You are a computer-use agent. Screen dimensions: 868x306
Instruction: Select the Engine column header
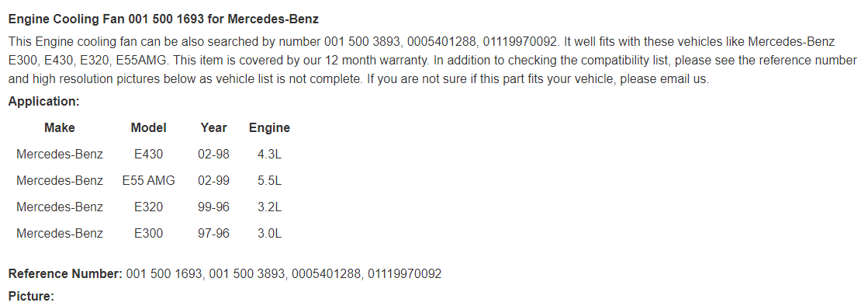[270, 128]
